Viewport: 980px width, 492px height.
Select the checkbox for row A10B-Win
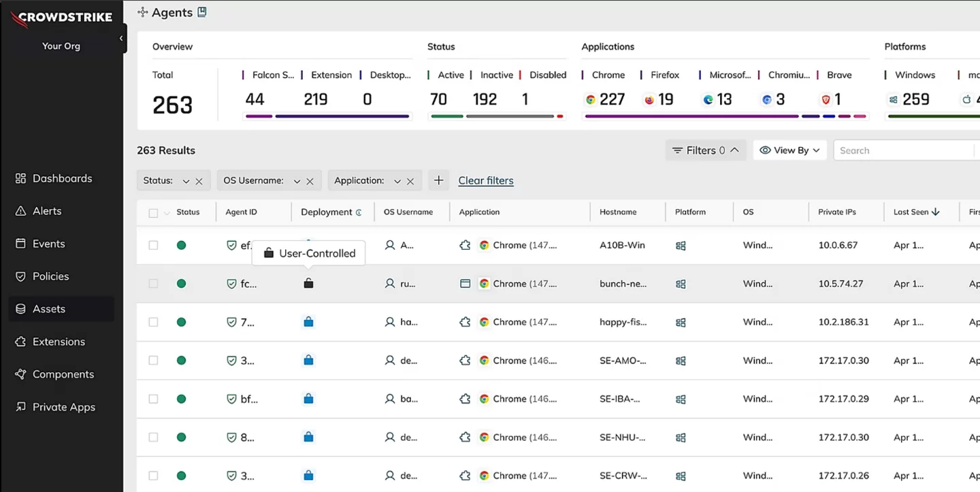point(153,245)
